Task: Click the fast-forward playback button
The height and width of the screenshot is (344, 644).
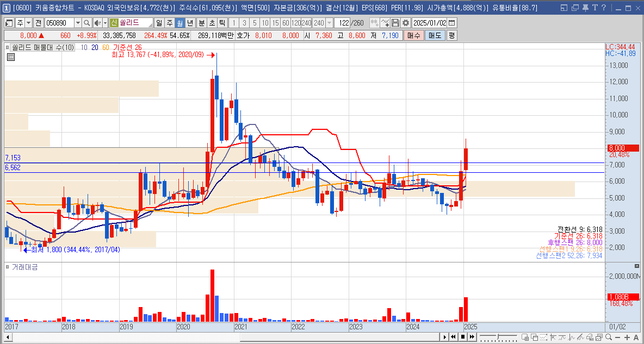Action: pyautogui.click(x=472, y=337)
